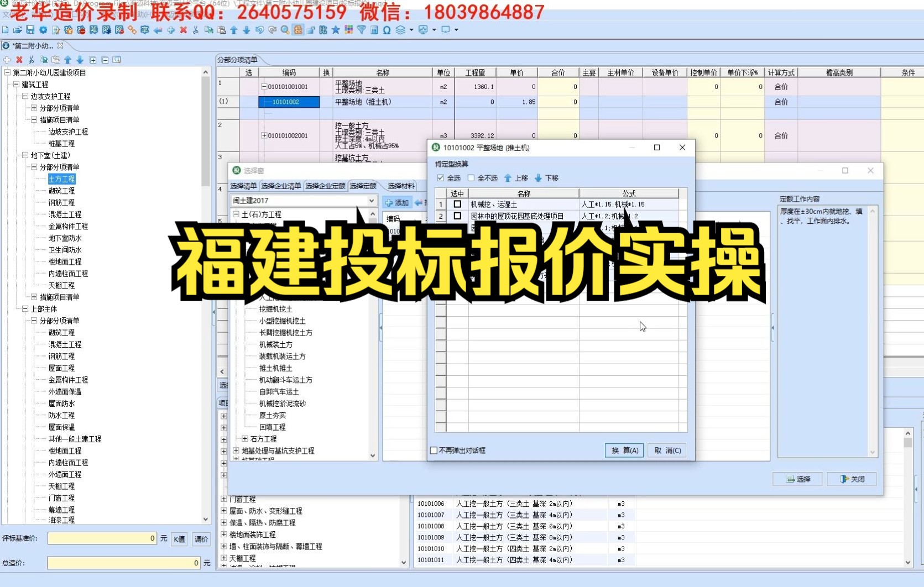
Task: Click collapse-all minus box in tree toolbar
Action: [105, 60]
